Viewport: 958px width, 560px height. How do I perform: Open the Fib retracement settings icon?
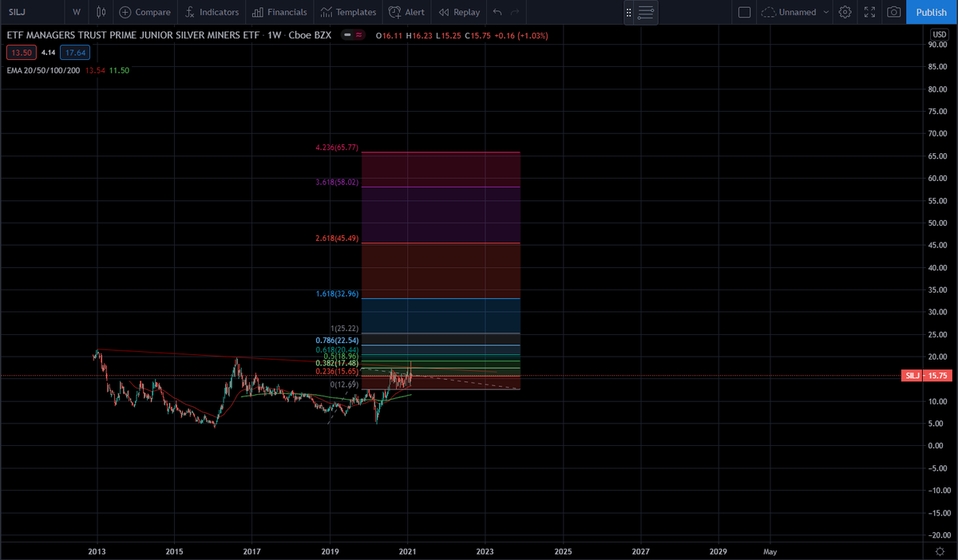click(646, 12)
